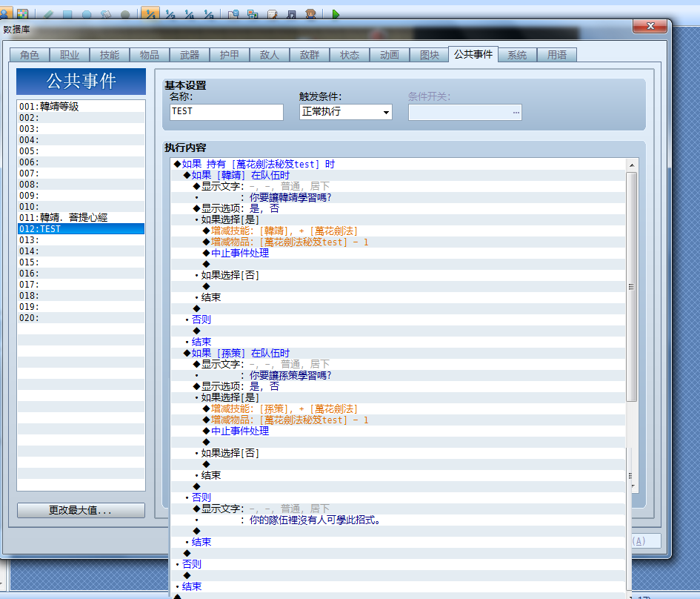
Task: Click the up arrow of the 执行内容 scrollbar
Action: (x=632, y=165)
